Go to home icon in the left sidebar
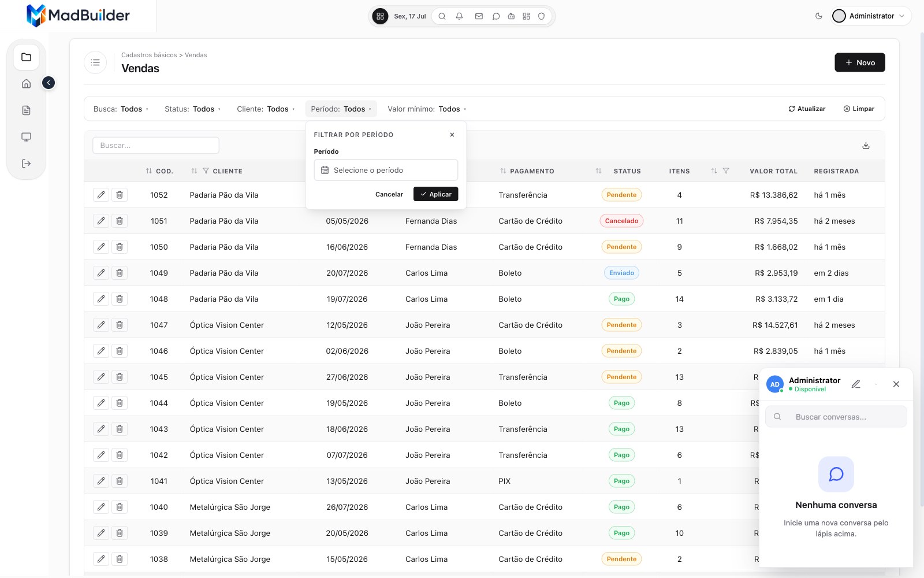924x578 pixels. 26,84
